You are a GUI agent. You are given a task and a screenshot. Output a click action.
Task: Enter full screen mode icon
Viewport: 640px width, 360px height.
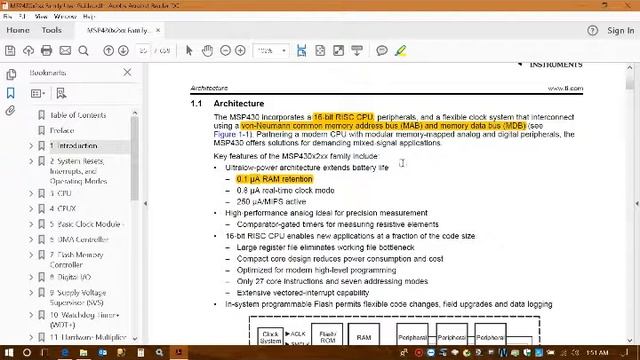click(x=338, y=51)
